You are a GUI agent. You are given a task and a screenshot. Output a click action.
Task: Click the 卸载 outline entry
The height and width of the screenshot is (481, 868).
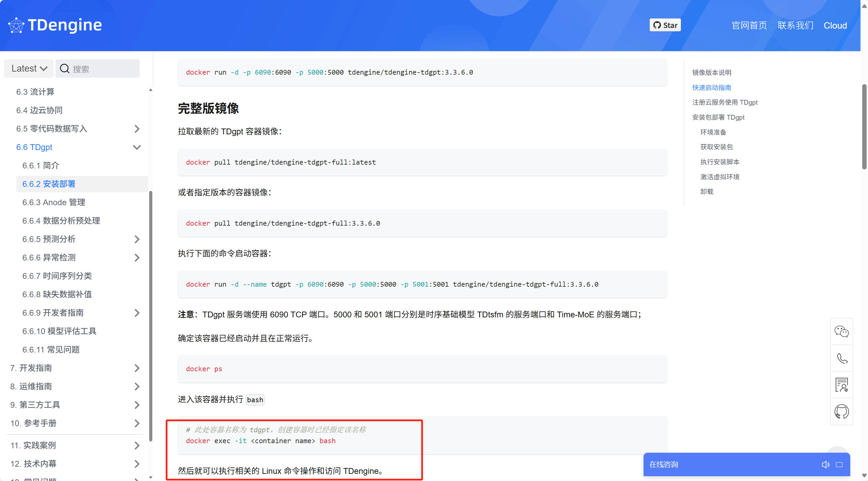(x=707, y=192)
